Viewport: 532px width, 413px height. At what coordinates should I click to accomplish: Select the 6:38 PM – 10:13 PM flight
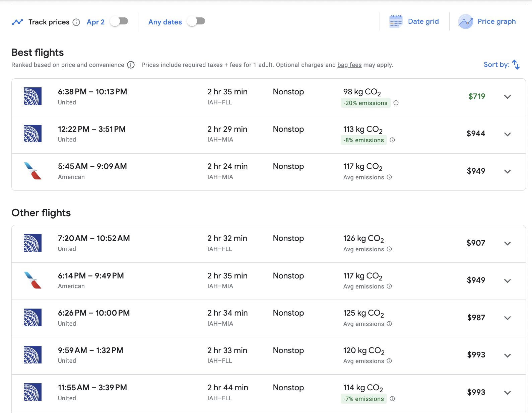click(269, 97)
